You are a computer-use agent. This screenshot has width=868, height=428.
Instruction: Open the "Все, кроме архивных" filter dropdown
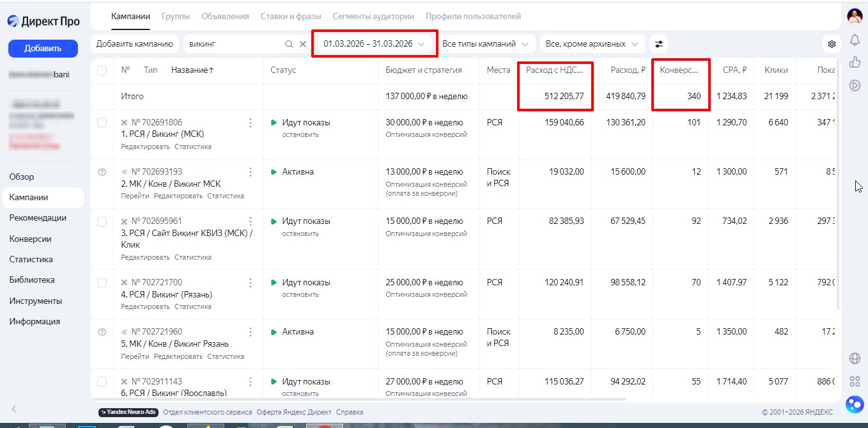click(591, 44)
